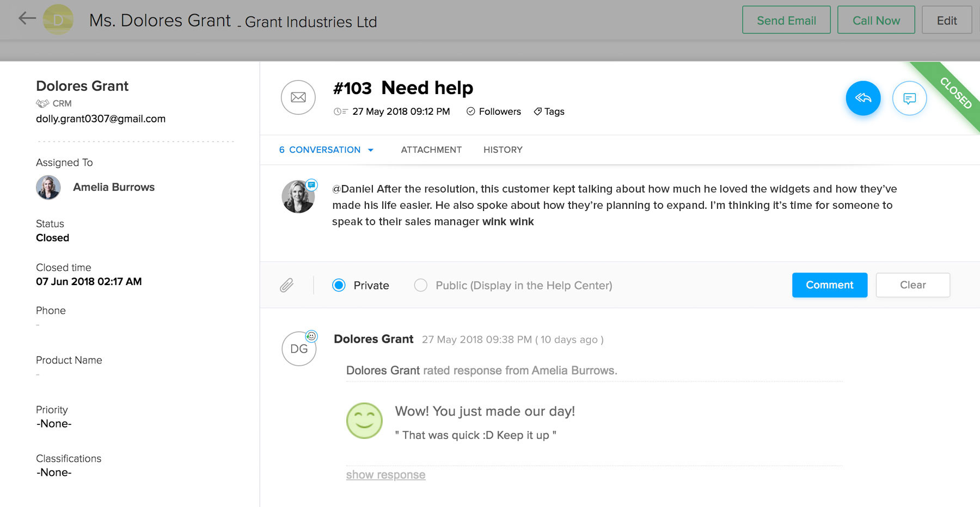Select Public (Display in the Help Center)
This screenshot has height=507, width=980.
click(x=420, y=285)
